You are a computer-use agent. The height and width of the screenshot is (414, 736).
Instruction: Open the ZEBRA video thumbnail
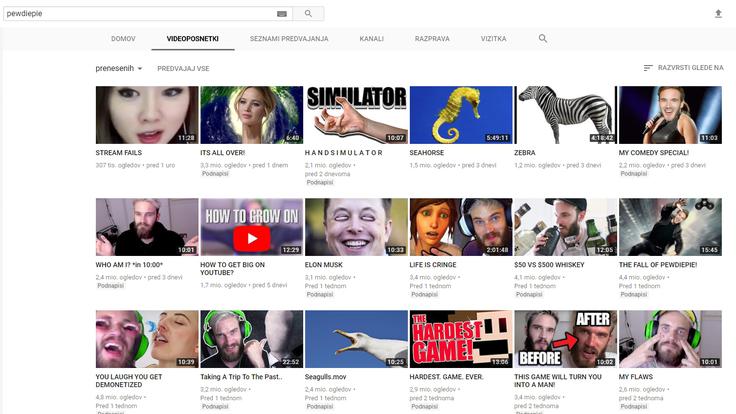point(566,115)
